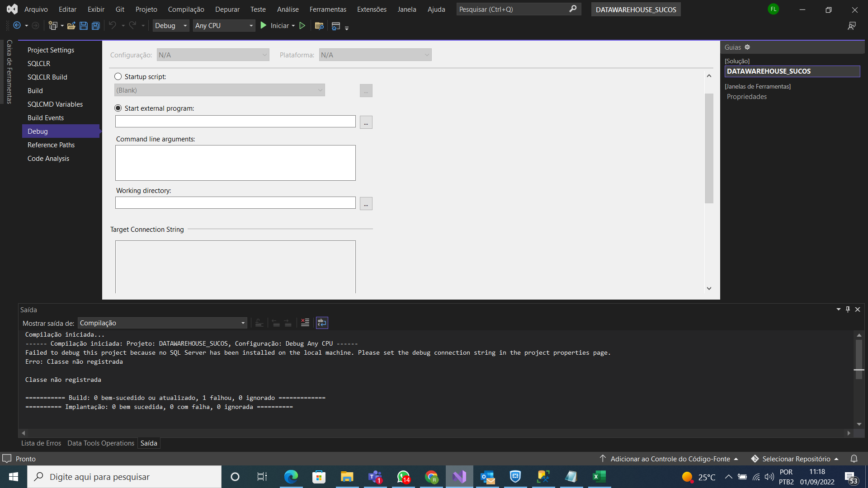Click the Command line arguments text box

point(236,163)
